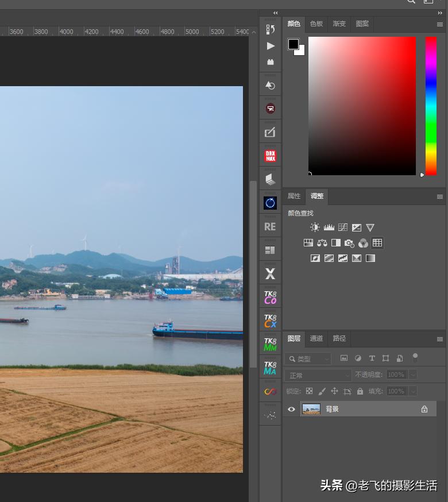Viewport: 448px width, 502px height.
Task: Click the 背景 layer lock icon
Action: click(424, 410)
